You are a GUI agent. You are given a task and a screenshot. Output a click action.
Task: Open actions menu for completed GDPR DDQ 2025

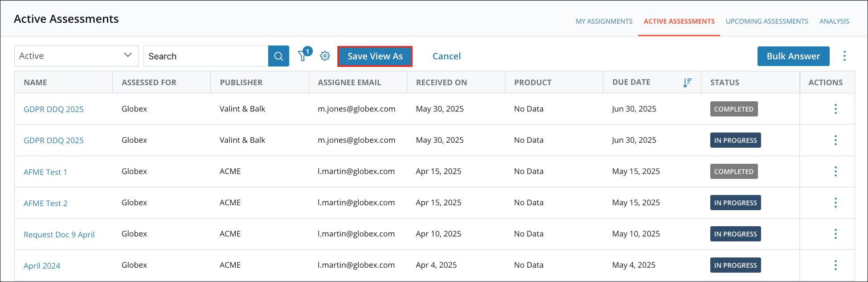(x=835, y=109)
